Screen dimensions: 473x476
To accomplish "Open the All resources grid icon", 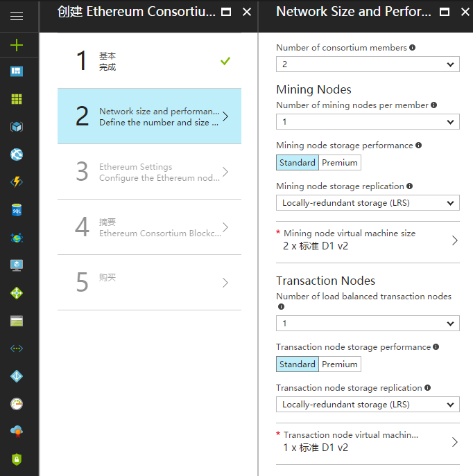I will click(17, 99).
